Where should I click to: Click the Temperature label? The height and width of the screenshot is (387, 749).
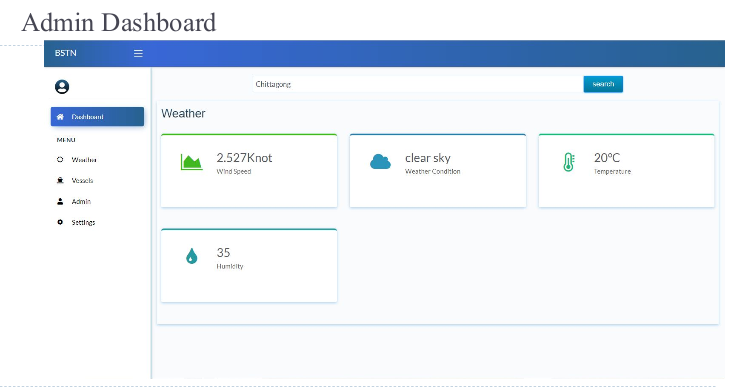(612, 172)
